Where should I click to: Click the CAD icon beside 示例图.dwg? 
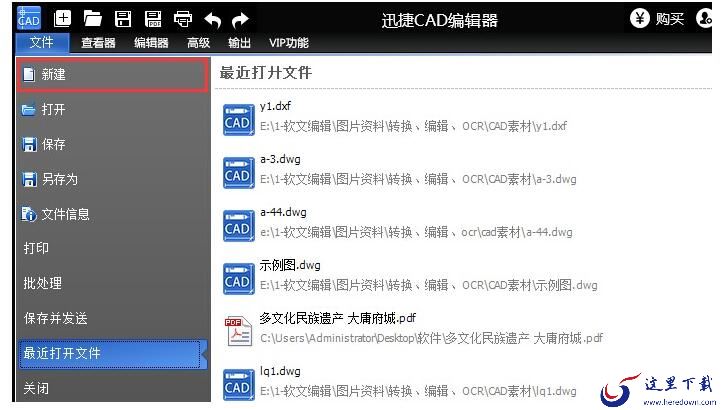pos(238,279)
